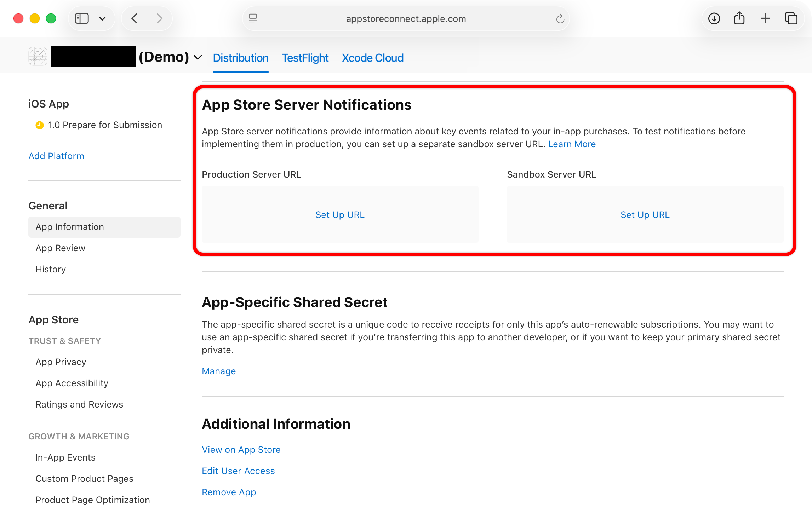Image resolution: width=812 pixels, height=508 pixels.
Task: Open the Share menu
Action: pyautogui.click(x=739, y=18)
